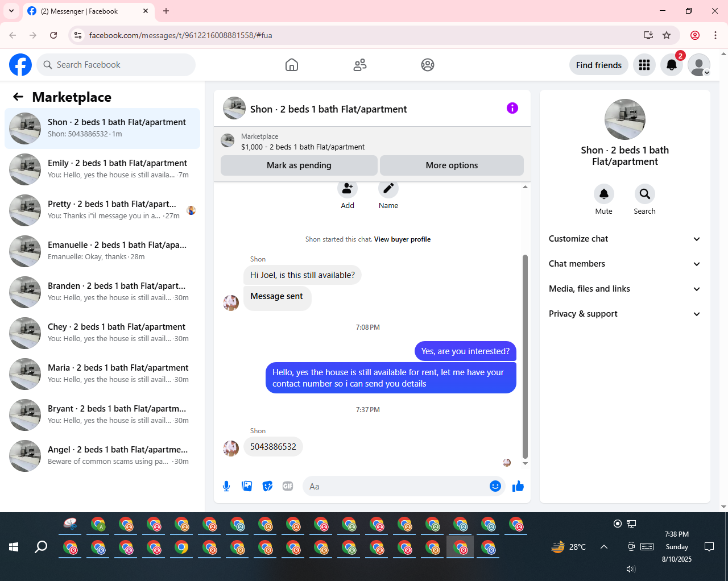Image resolution: width=728 pixels, height=581 pixels.
Task: Choose a GIF with the GIF icon
Action: (288, 486)
